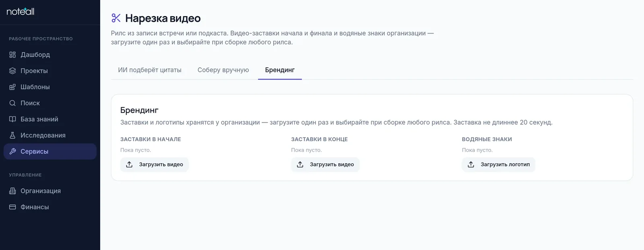
Task: Click the Финансы card icon
Action: [12, 207]
